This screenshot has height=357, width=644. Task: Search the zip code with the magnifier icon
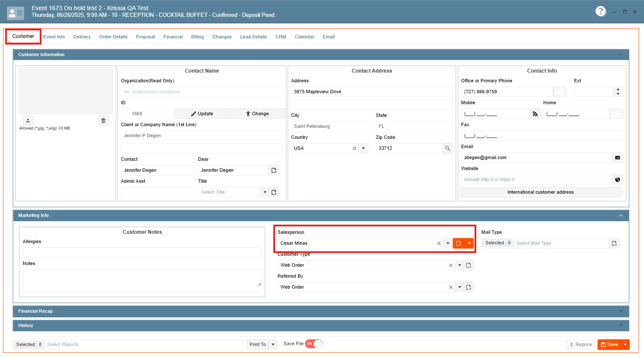click(448, 148)
